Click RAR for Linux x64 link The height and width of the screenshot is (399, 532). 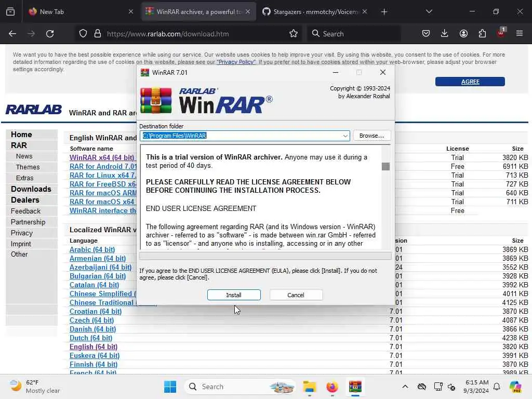[x=103, y=175]
